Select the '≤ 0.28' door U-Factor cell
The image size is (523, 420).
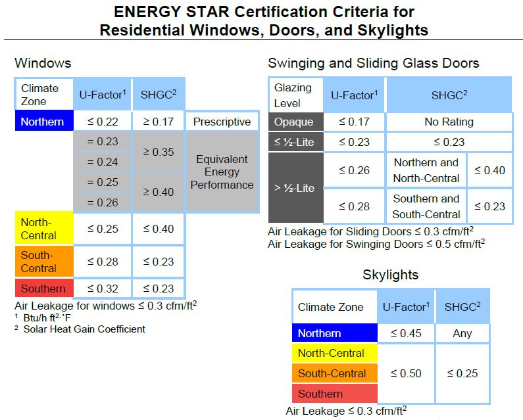click(354, 206)
